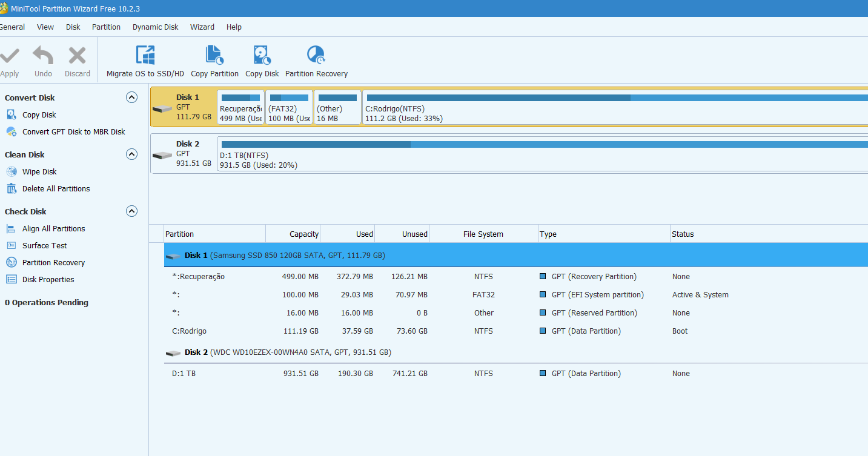The height and width of the screenshot is (456, 868).
Task: Click GPT (EFI System partition) type cell
Action: (x=597, y=295)
